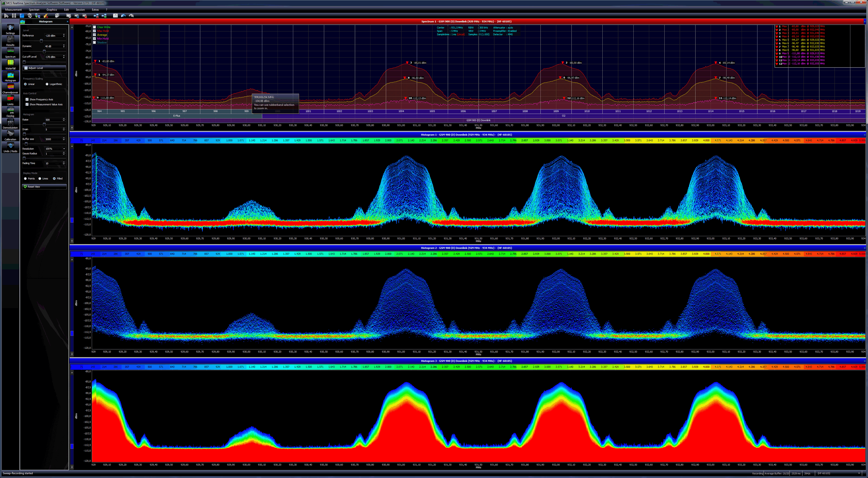Open the Measurement menu
The height and width of the screenshot is (478, 868).
13,9
